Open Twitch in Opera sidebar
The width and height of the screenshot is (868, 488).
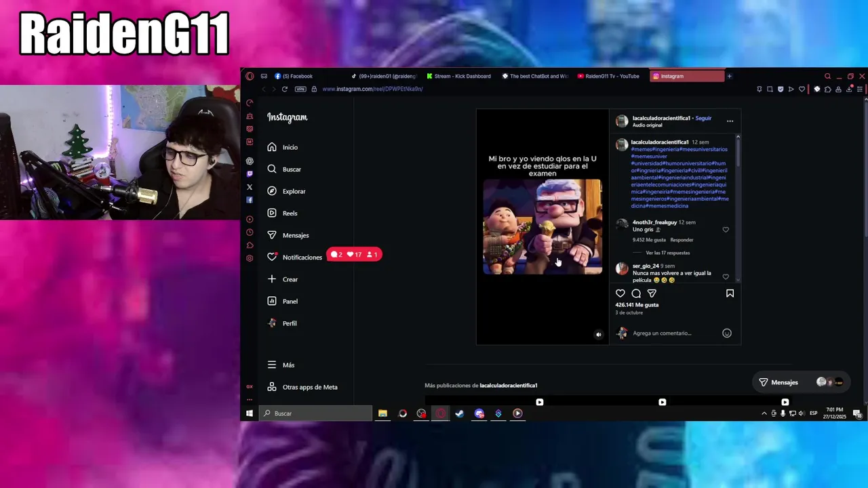[x=250, y=174]
